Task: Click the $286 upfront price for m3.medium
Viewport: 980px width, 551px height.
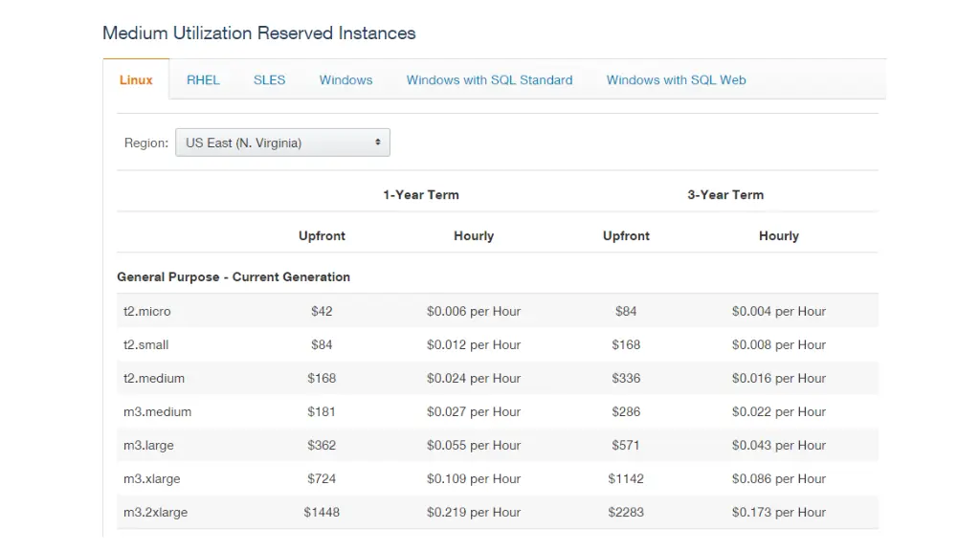Action: point(626,411)
